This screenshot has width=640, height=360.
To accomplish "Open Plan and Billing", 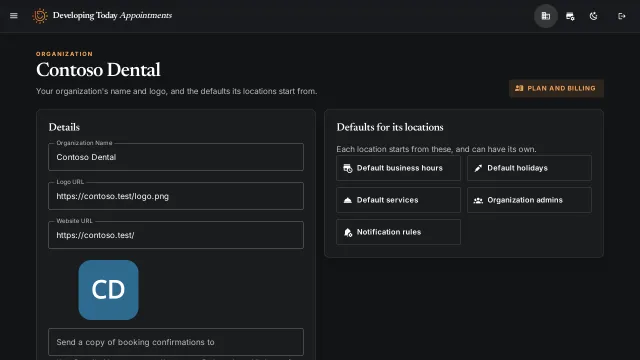I will click(556, 88).
